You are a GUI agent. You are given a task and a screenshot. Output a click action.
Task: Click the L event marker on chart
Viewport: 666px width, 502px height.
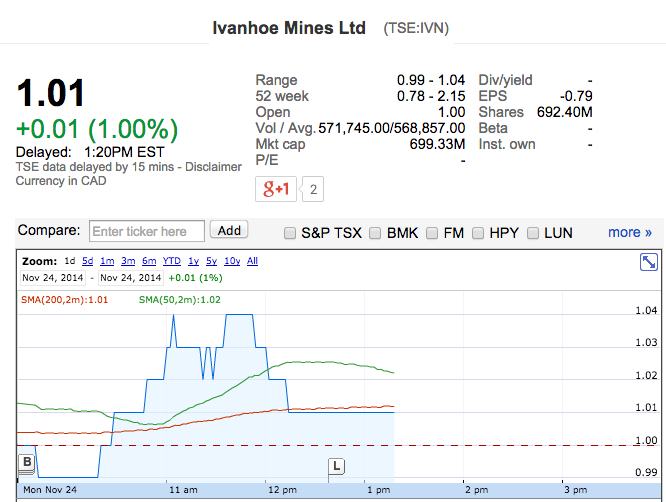(337, 466)
